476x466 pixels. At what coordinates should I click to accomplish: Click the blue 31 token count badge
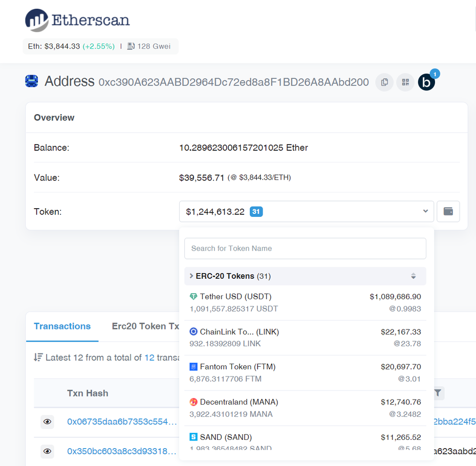(x=256, y=211)
